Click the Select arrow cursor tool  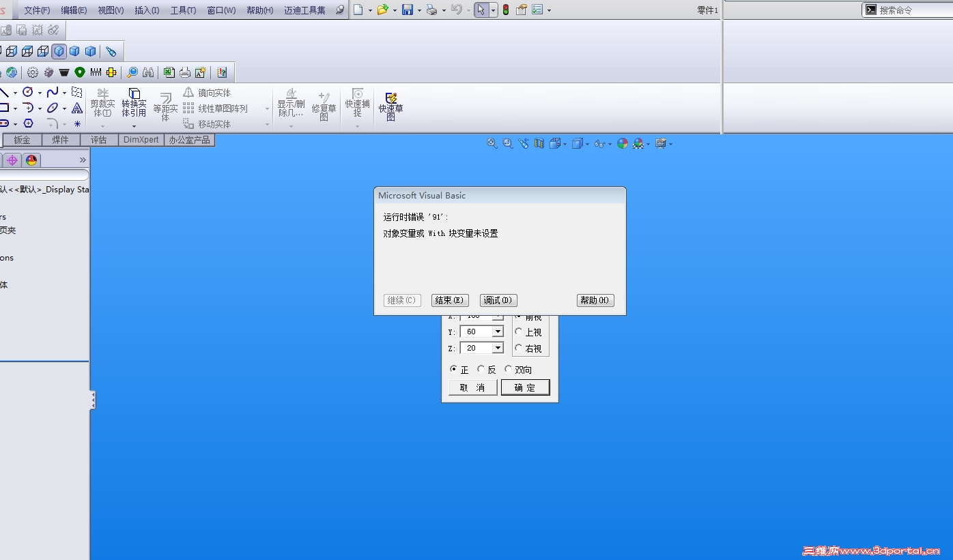pos(481,10)
